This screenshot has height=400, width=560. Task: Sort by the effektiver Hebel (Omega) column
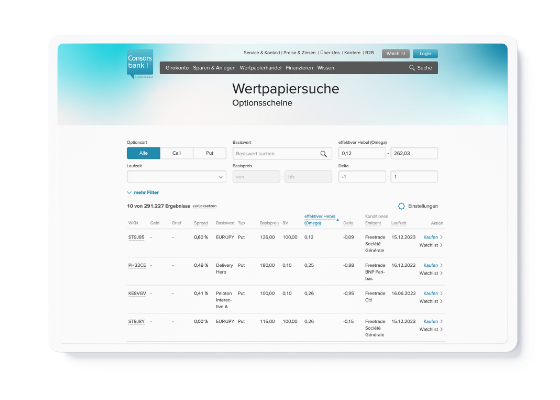click(319, 220)
